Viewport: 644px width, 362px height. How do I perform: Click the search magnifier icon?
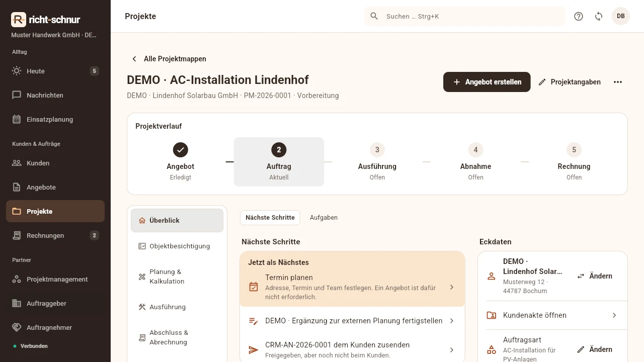374,16
